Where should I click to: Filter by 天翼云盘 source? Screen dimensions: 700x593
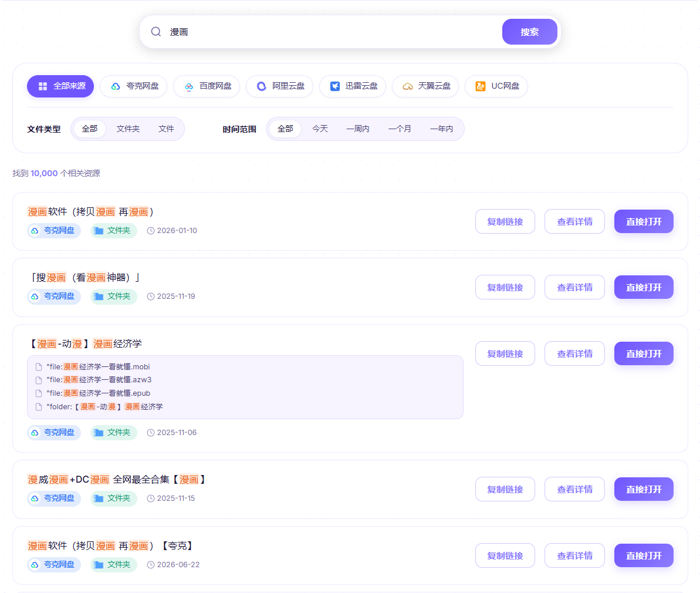click(425, 86)
